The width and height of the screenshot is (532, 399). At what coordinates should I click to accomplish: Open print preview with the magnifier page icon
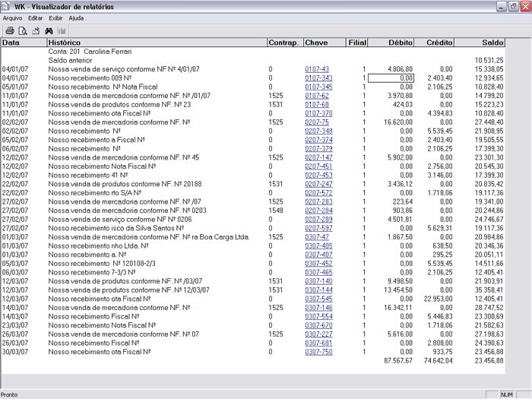click(23, 30)
